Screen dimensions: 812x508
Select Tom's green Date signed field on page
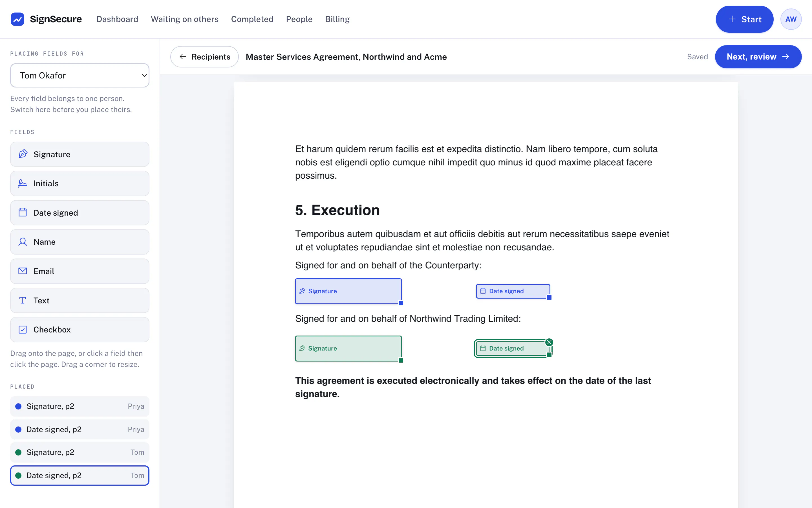[x=513, y=349]
